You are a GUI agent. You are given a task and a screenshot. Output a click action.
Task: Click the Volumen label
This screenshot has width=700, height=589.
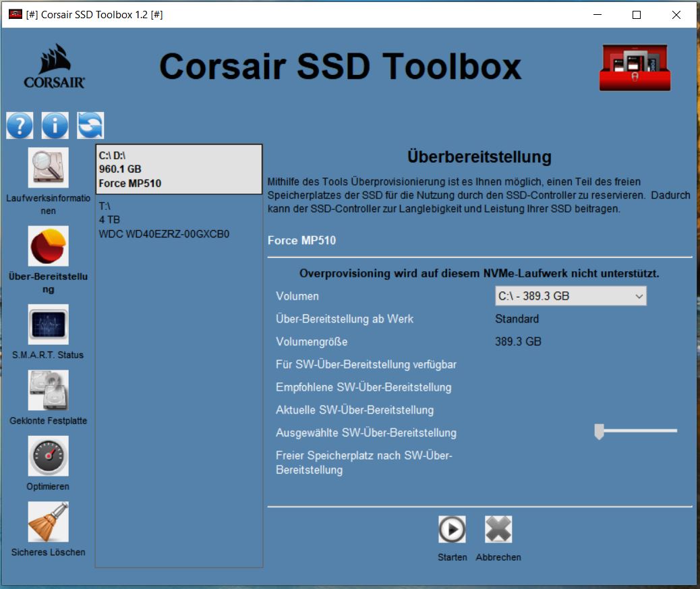(x=297, y=296)
